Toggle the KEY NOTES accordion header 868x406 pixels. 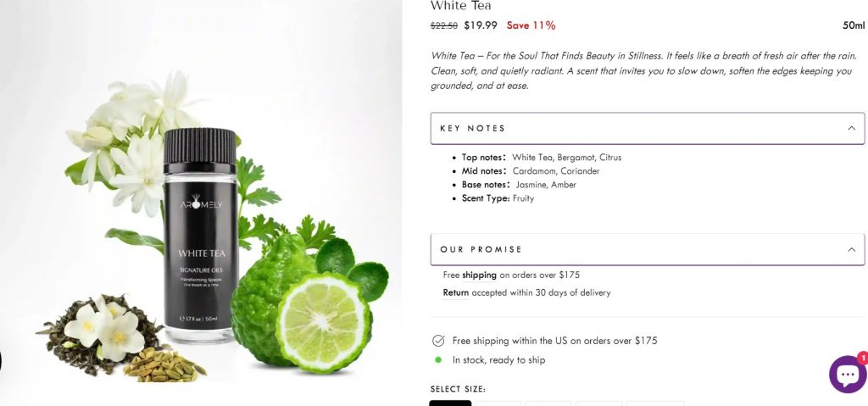648,129
